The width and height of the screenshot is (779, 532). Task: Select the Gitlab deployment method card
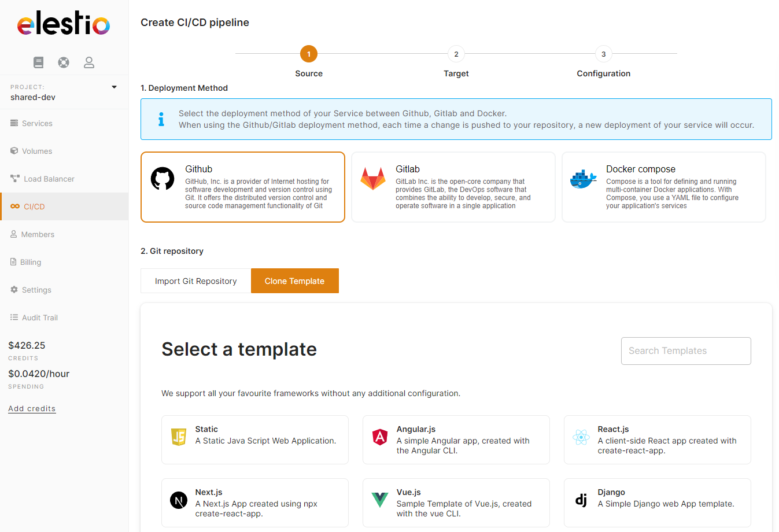click(x=453, y=187)
